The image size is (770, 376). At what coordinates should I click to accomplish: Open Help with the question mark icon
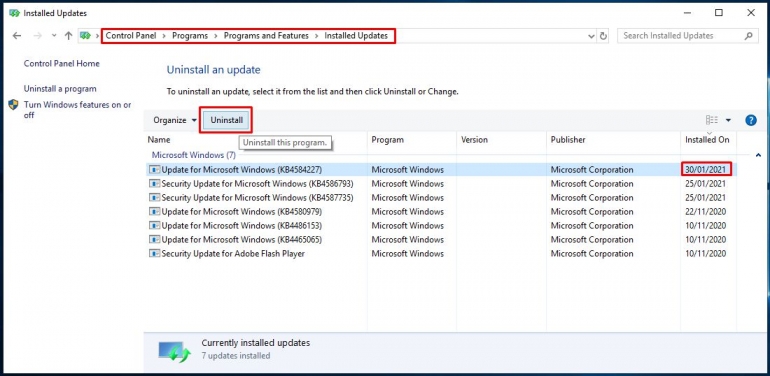point(751,120)
